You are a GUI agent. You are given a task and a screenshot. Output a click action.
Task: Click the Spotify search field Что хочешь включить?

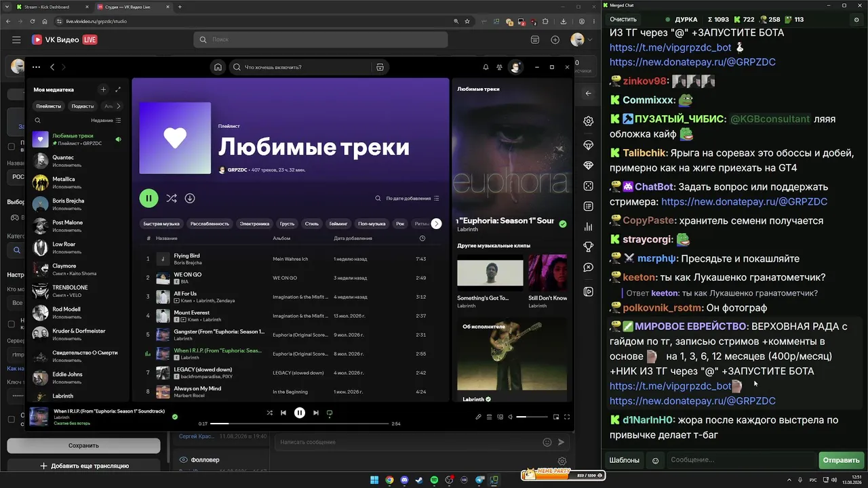[302, 67]
